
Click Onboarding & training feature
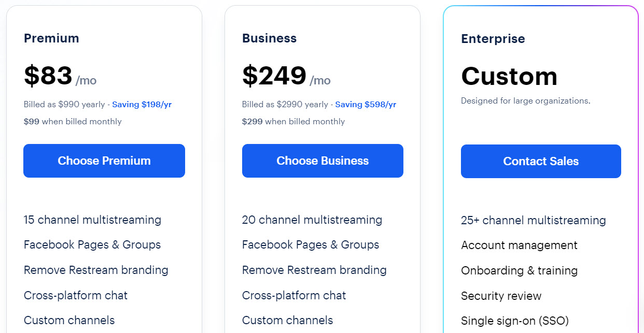(519, 270)
